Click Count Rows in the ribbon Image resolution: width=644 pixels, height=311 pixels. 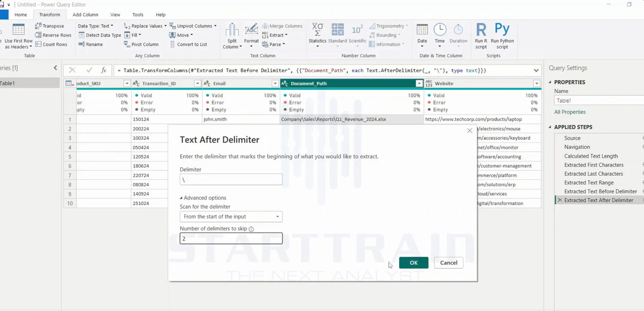[51, 44]
